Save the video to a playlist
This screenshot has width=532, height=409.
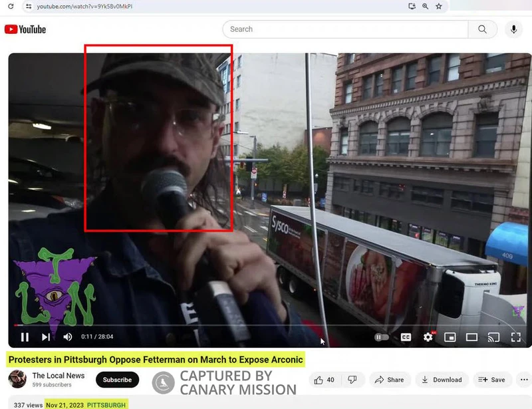(x=491, y=380)
